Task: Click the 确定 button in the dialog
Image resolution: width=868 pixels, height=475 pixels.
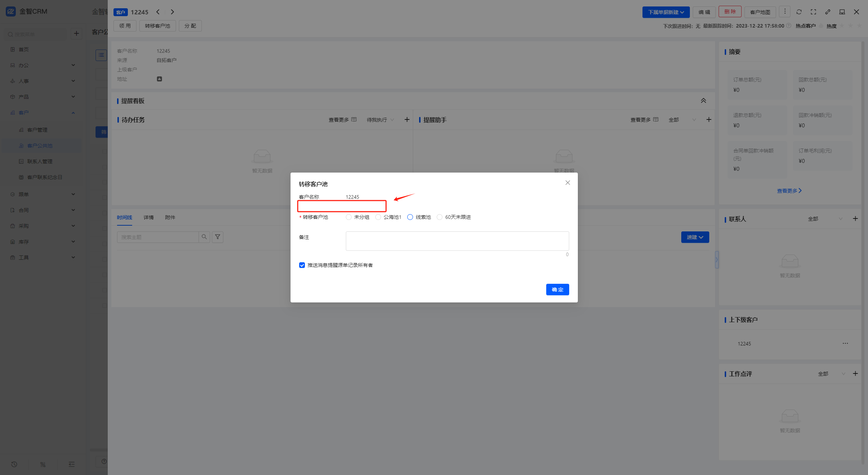Action: 557,290
